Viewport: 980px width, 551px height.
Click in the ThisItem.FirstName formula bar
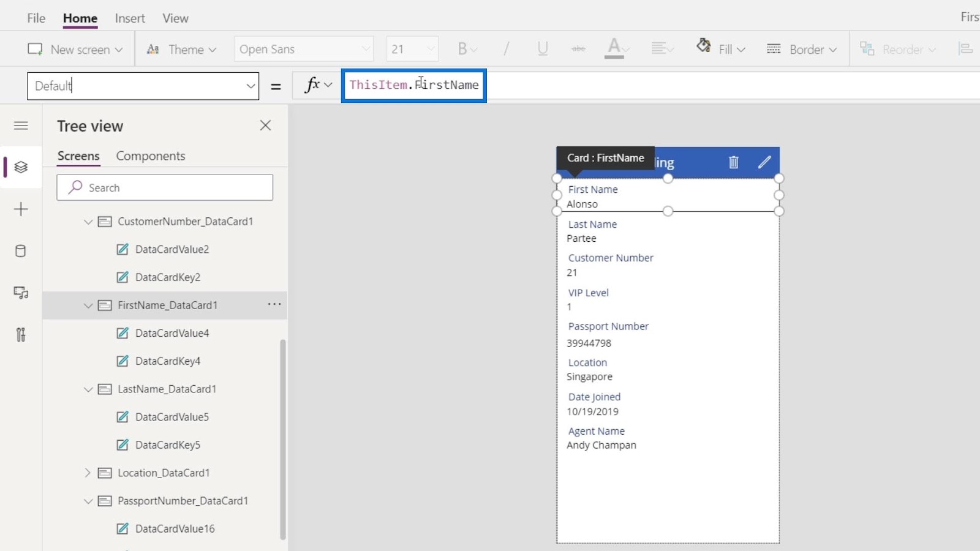click(414, 85)
